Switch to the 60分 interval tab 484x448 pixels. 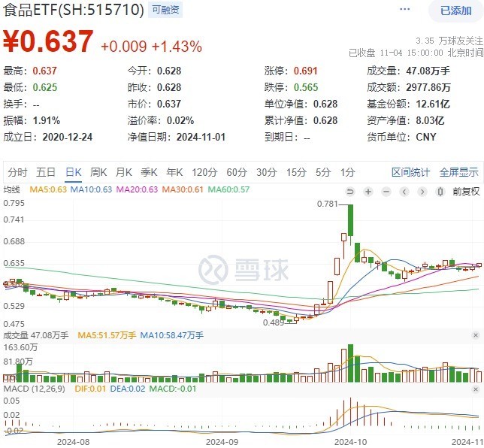pyautogui.click(x=237, y=172)
